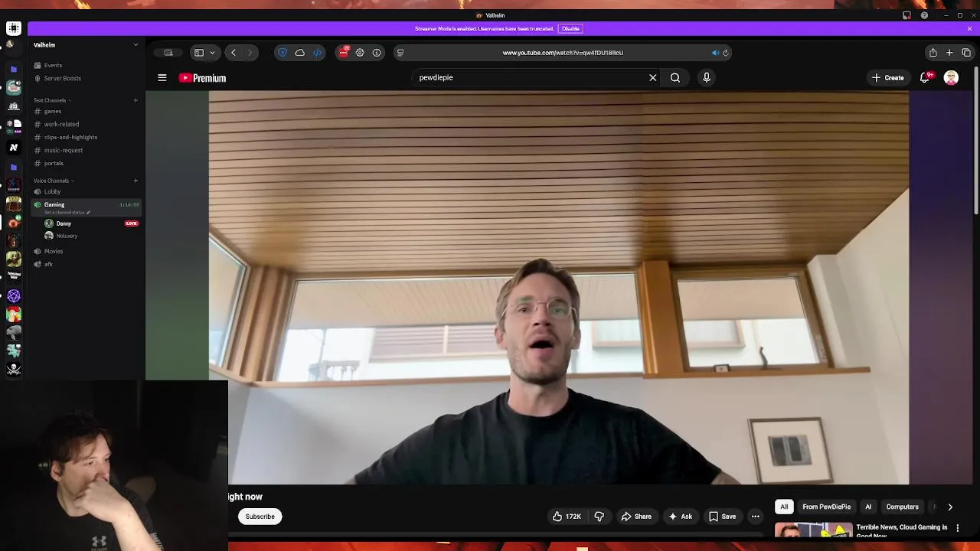Viewport: 980px width, 551px height.
Task: Share the YouTube video
Action: (635, 517)
